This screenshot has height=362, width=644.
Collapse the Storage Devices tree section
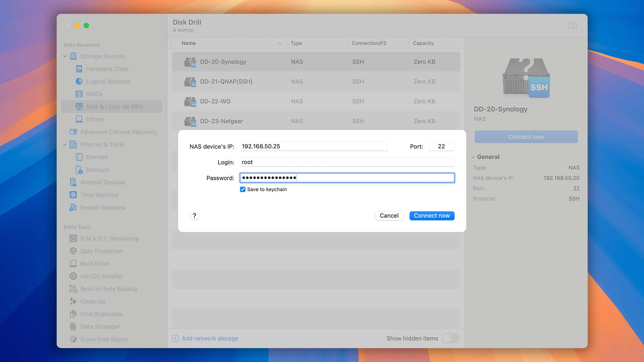pos(65,56)
